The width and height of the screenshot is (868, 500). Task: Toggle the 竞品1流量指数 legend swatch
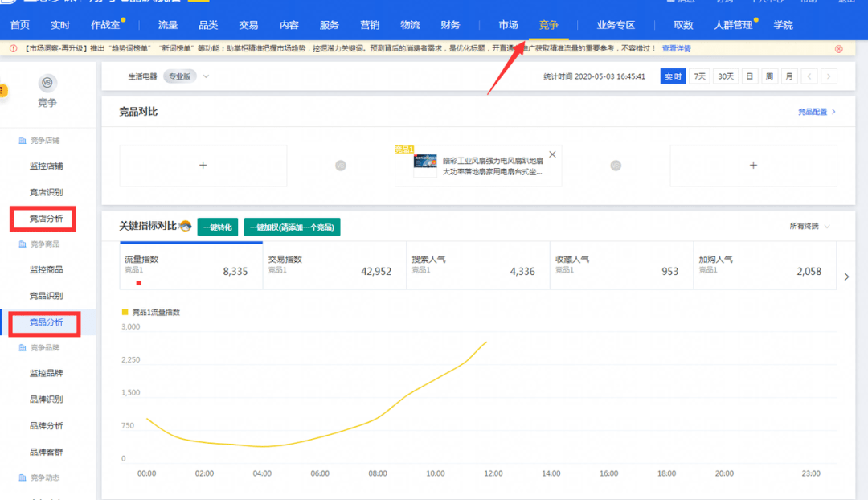tap(125, 312)
